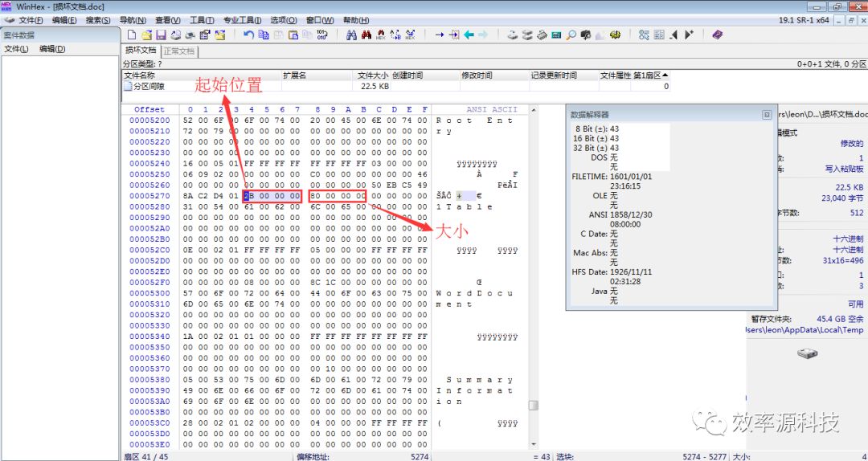Viewport: 868px width, 461px height.
Task: Click the highlighted 2B byte in the hex view
Action: click(x=248, y=196)
